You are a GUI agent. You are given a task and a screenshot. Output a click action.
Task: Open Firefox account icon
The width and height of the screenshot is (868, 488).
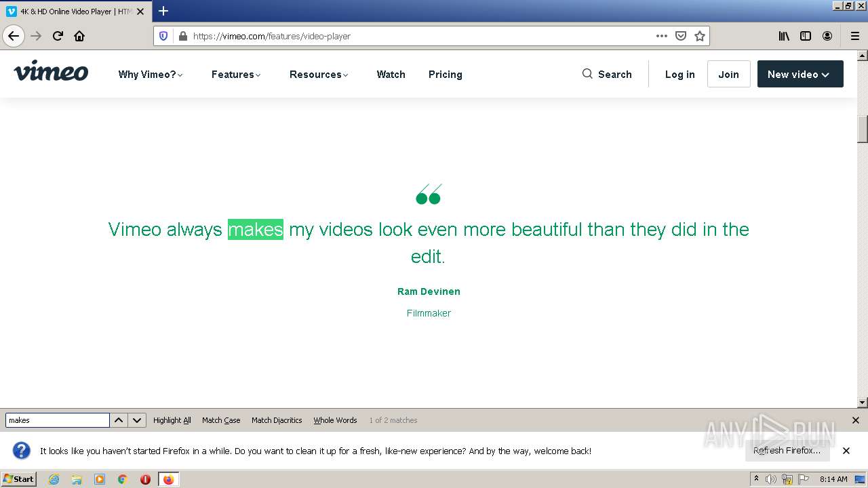[827, 36]
